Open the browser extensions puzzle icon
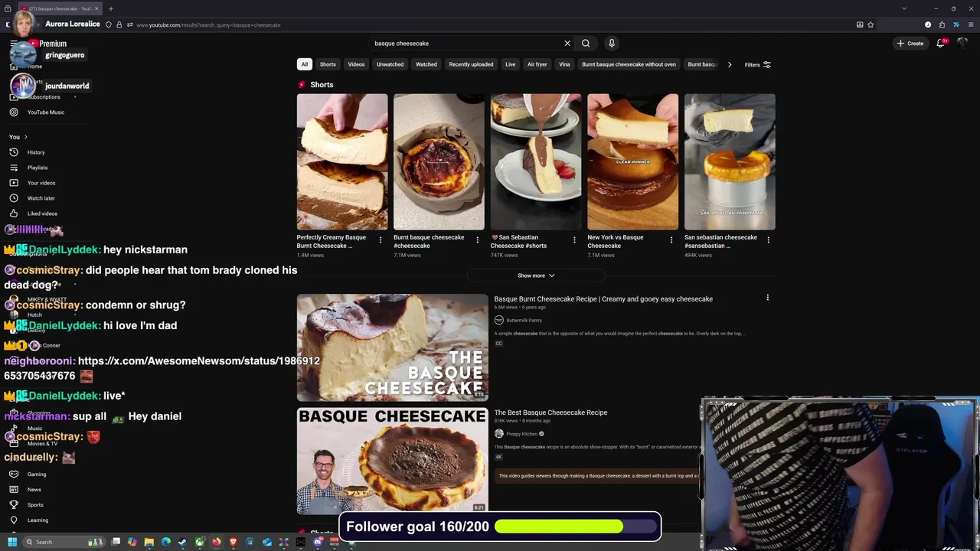The image size is (980, 551). pyautogui.click(x=942, y=24)
